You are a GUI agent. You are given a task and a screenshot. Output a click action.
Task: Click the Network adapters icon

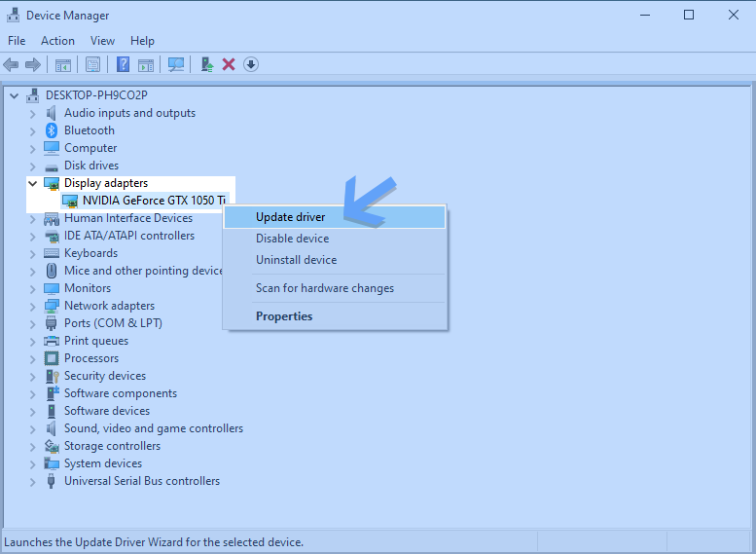point(52,306)
